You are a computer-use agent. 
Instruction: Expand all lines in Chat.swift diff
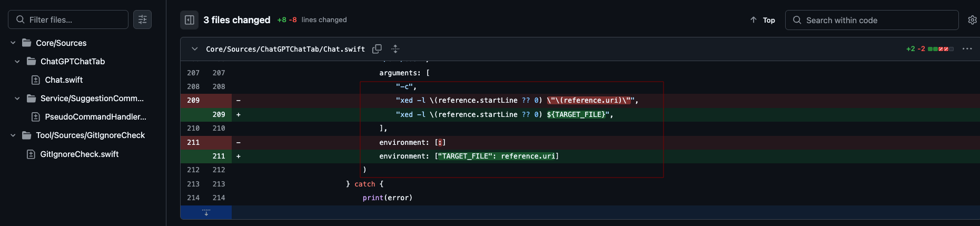tap(395, 49)
